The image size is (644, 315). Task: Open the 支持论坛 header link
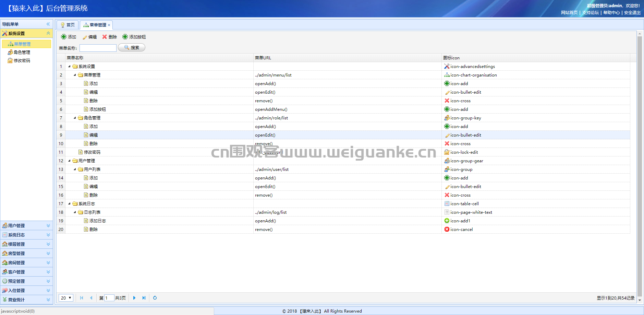click(591, 13)
